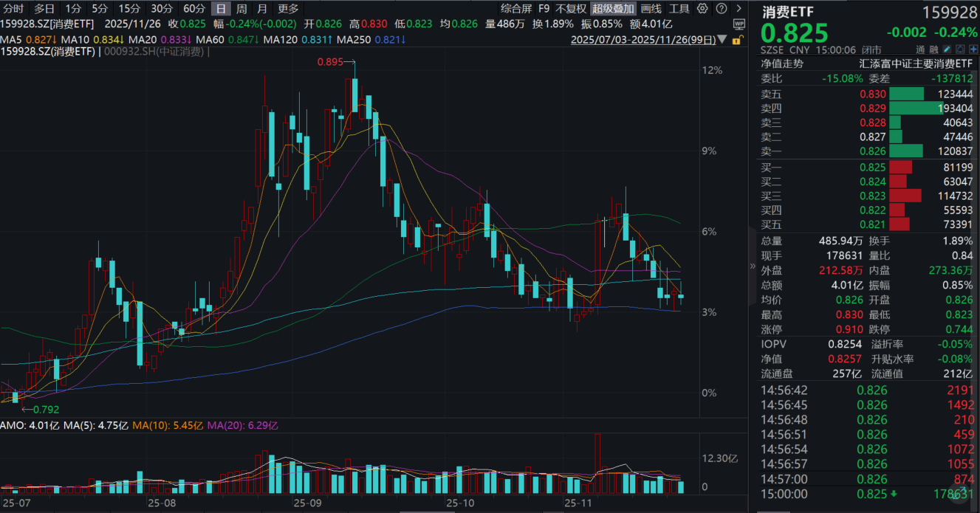Toggle the yellow date range lock

(738, 40)
